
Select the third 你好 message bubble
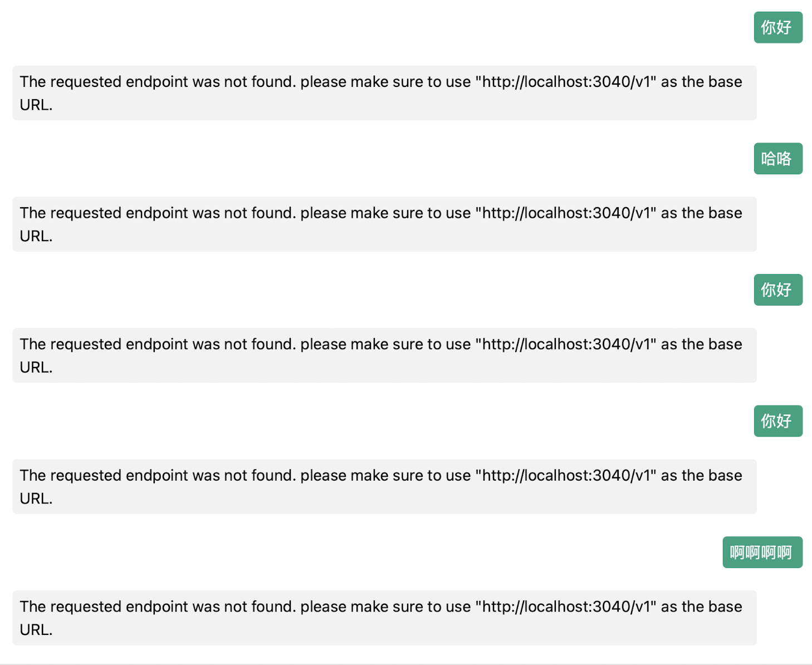click(x=777, y=421)
